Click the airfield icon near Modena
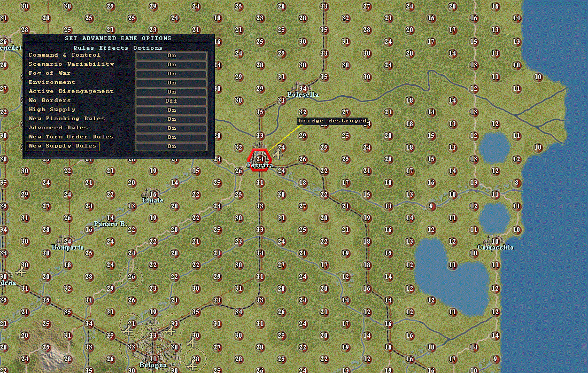Image resolution: width=588 pixels, height=373 pixels. [x=21, y=271]
